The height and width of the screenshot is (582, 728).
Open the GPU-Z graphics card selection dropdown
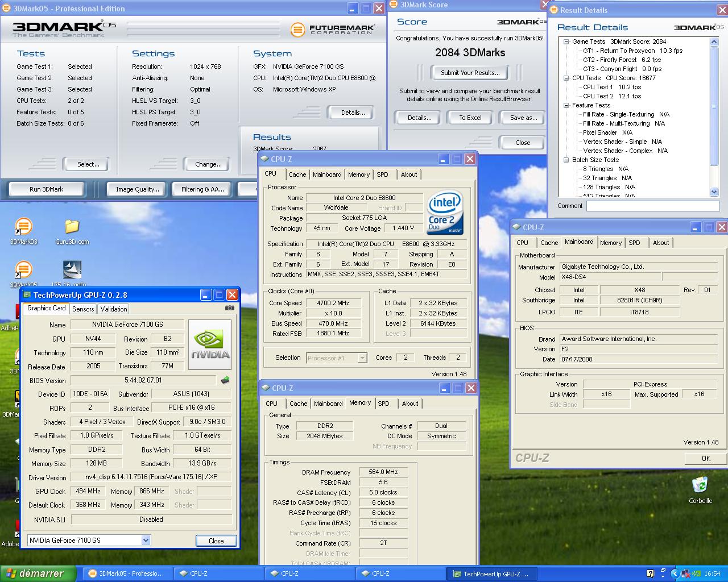[146, 541]
